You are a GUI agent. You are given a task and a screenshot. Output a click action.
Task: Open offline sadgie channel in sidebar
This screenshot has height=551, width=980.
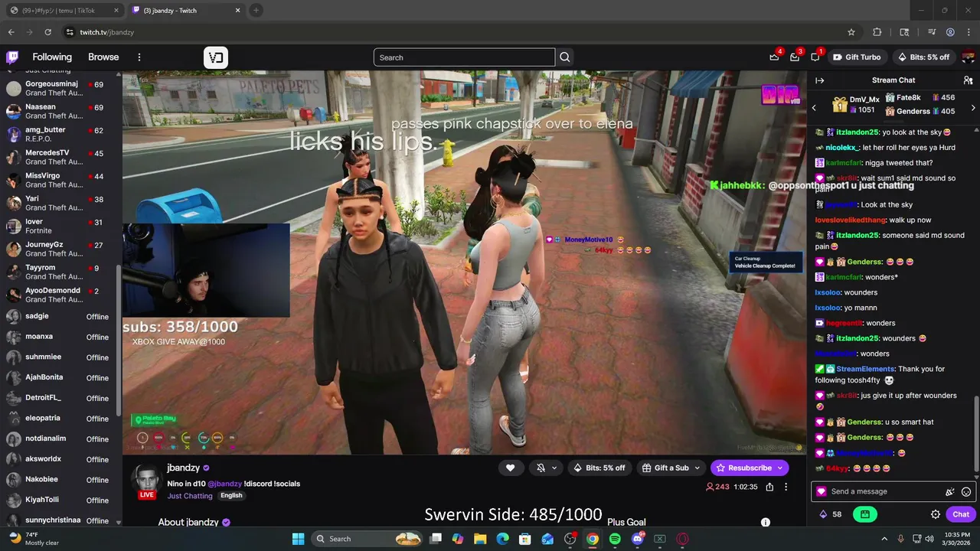click(60, 316)
